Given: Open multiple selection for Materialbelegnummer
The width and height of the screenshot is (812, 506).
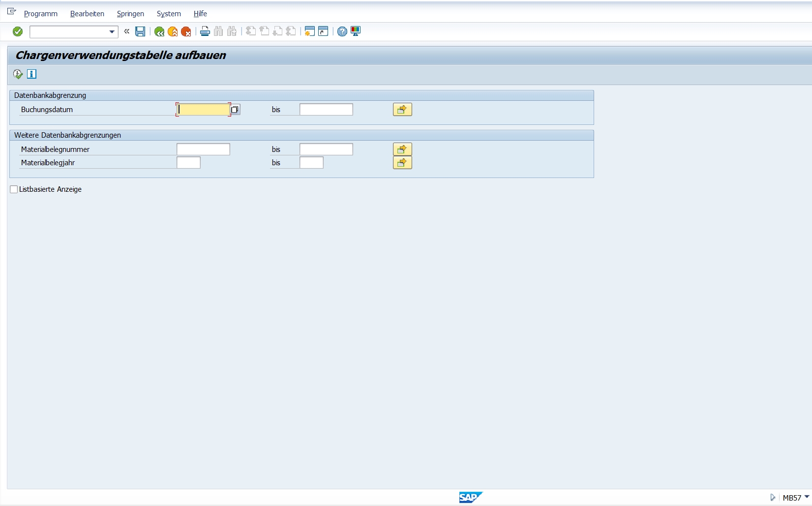Looking at the screenshot, I should click(x=402, y=149).
